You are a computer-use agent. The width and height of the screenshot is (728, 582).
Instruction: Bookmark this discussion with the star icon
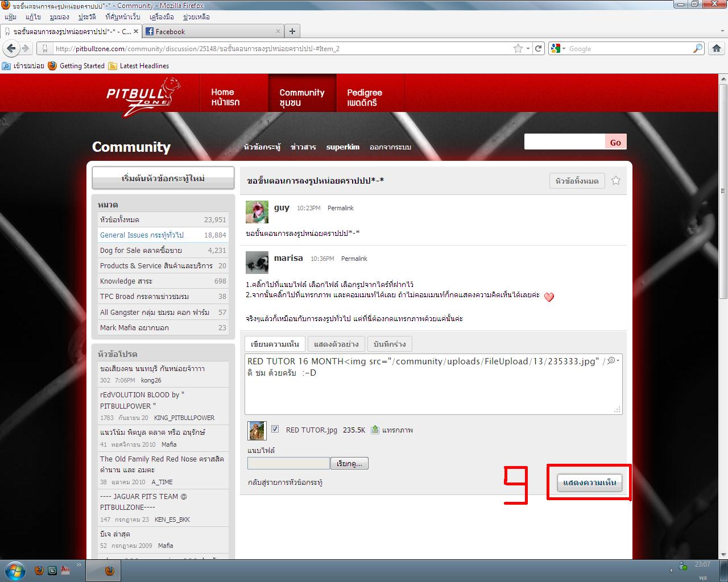coord(615,181)
